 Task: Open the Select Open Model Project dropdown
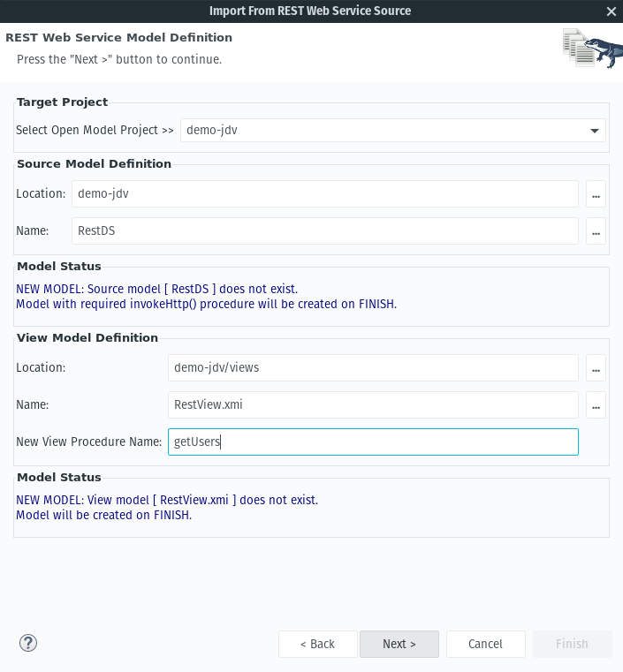(x=392, y=131)
